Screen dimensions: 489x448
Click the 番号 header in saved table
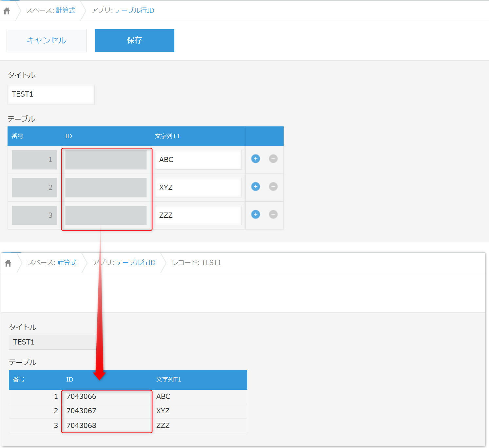coord(19,380)
